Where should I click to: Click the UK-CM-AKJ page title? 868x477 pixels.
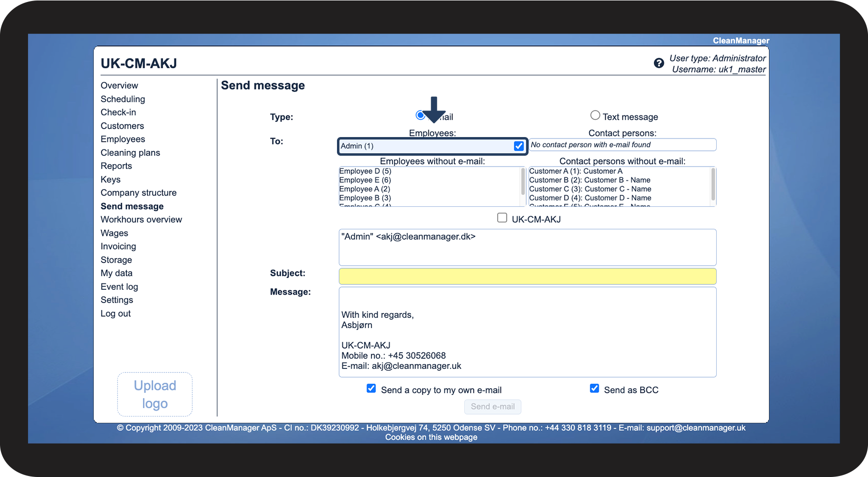tap(139, 63)
